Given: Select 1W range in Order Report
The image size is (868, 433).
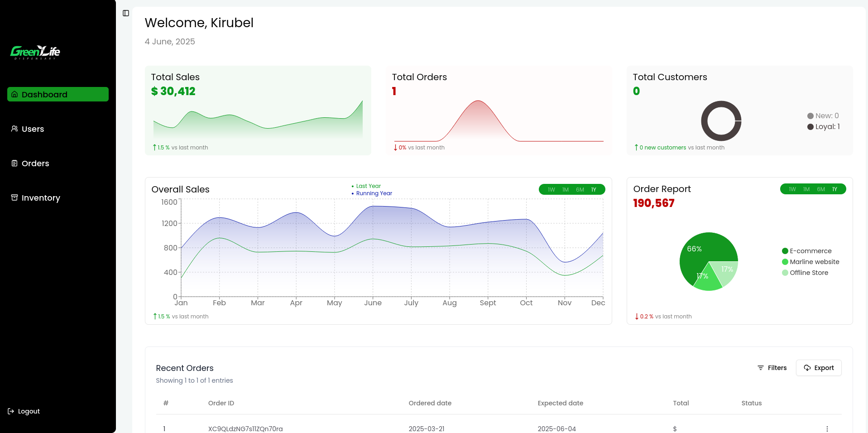Looking at the screenshot, I should pyautogui.click(x=792, y=189).
